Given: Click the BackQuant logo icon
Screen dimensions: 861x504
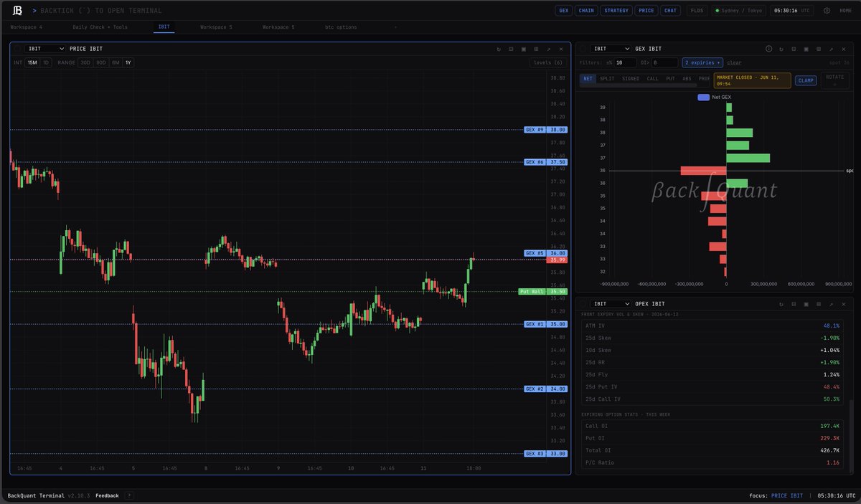Looking at the screenshot, I should coord(17,11).
